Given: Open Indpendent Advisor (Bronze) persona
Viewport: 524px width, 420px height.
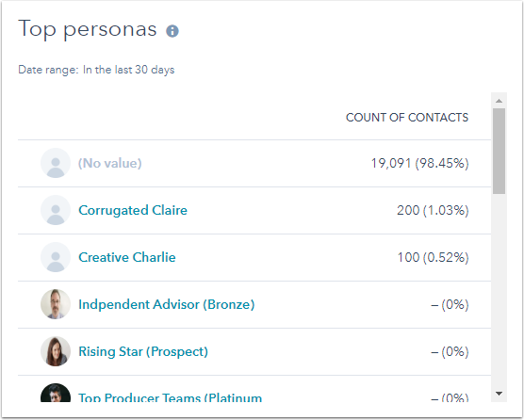Looking at the screenshot, I should (x=167, y=304).
